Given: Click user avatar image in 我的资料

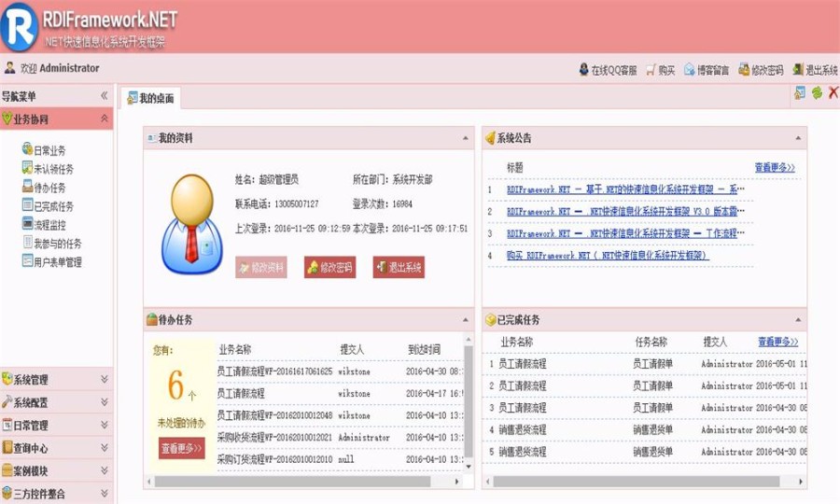Looking at the screenshot, I should [x=191, y=224].
